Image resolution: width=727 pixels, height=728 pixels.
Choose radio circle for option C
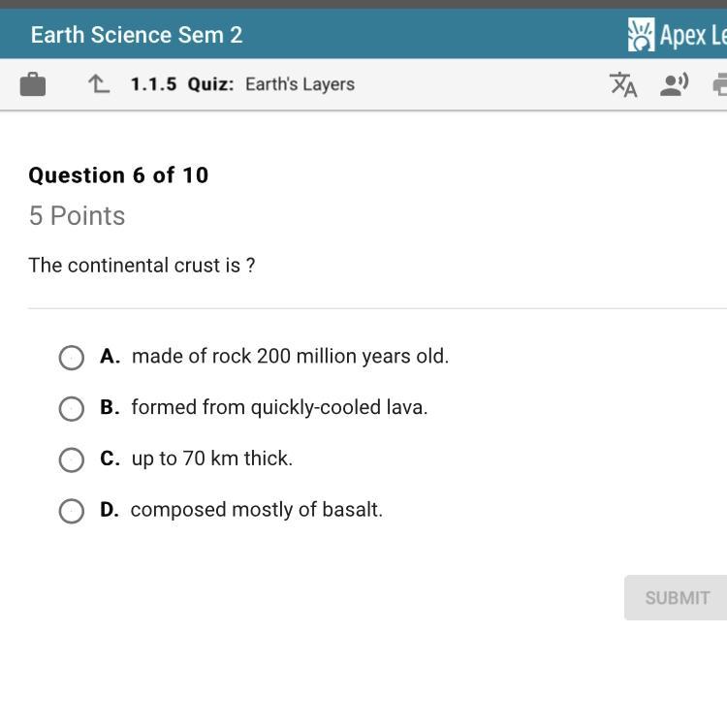(72, 459)
